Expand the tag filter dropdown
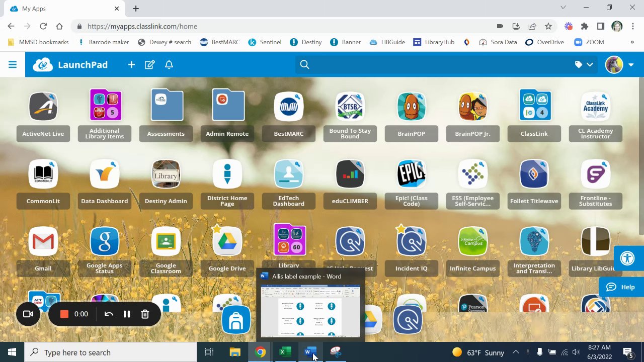 coord(584,64)
